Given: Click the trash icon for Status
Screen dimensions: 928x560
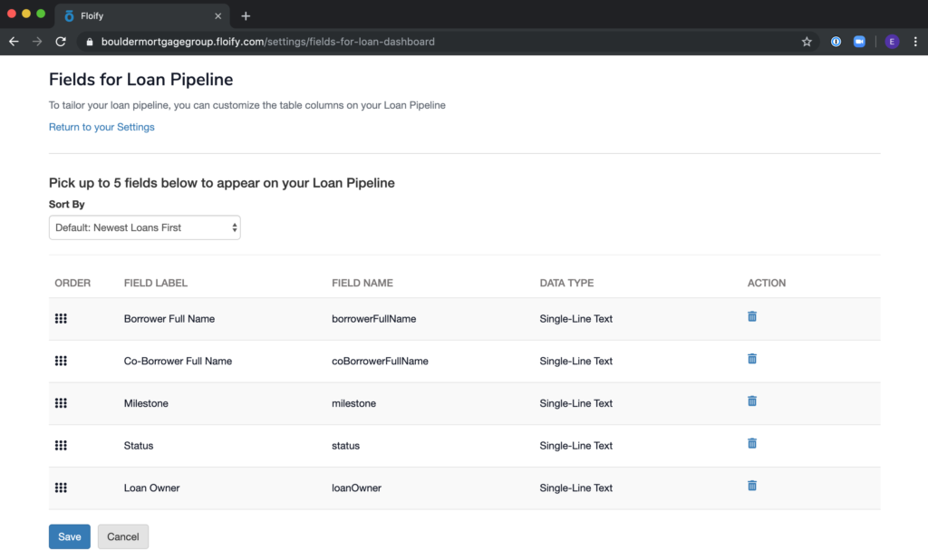Looking at the screenshot, I should pyautogui.click(x=751, y=443).
